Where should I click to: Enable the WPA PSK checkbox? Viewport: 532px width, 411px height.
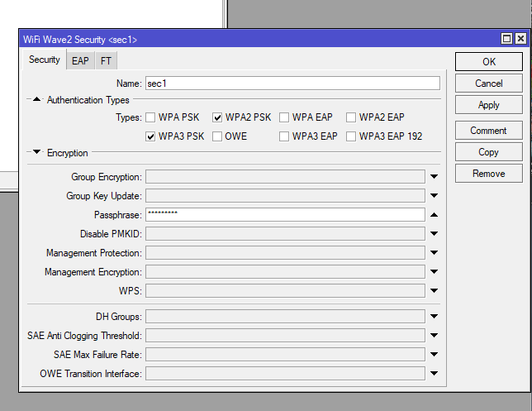150,117
